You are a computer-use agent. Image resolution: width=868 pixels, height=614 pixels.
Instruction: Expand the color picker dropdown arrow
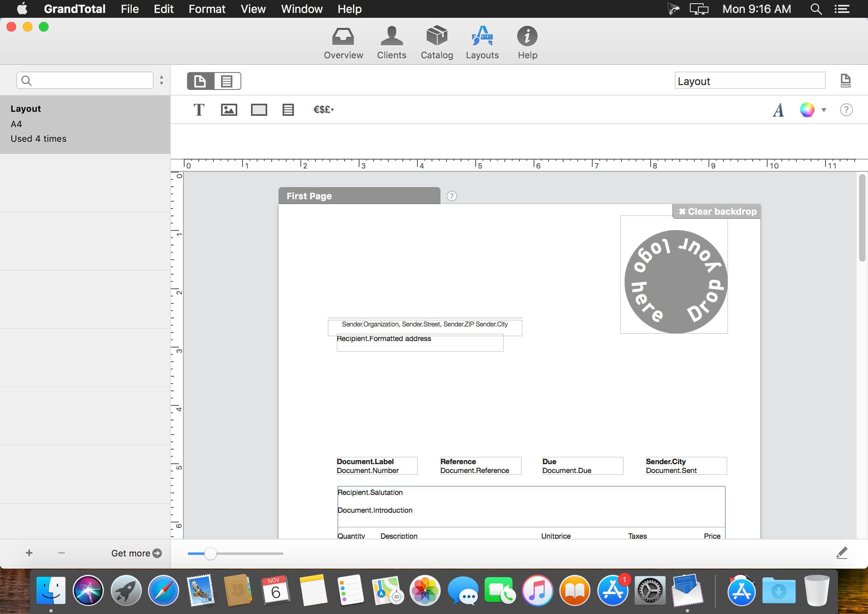pos(823,110)
